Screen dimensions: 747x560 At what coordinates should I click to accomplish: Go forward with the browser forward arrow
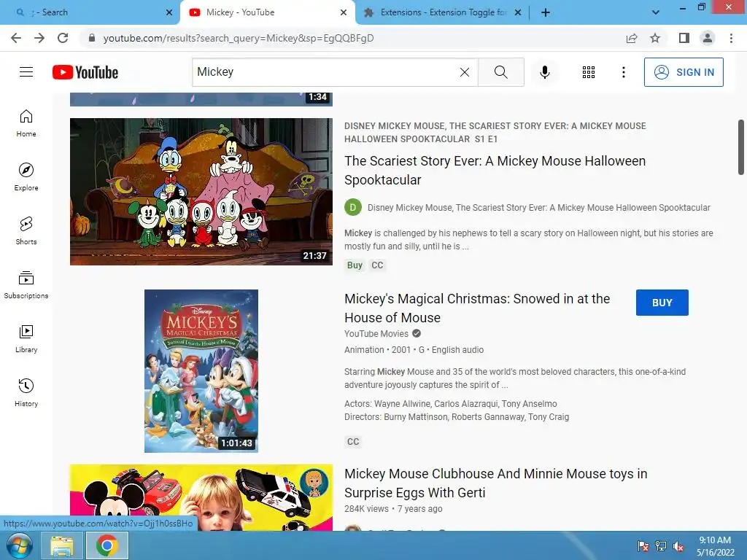pos(39,38)
